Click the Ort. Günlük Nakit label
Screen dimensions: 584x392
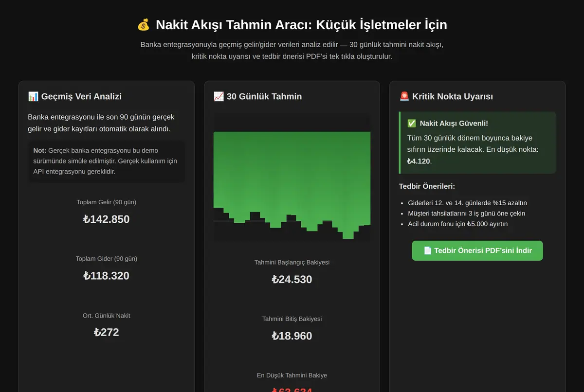point(107,315)
